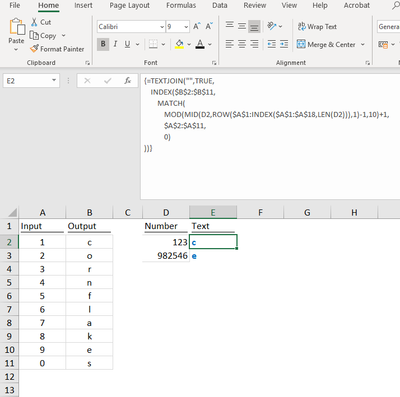The height and width of the screenshot is (397, 400).
Task: Align text left
Action: [x=230, y=44]
